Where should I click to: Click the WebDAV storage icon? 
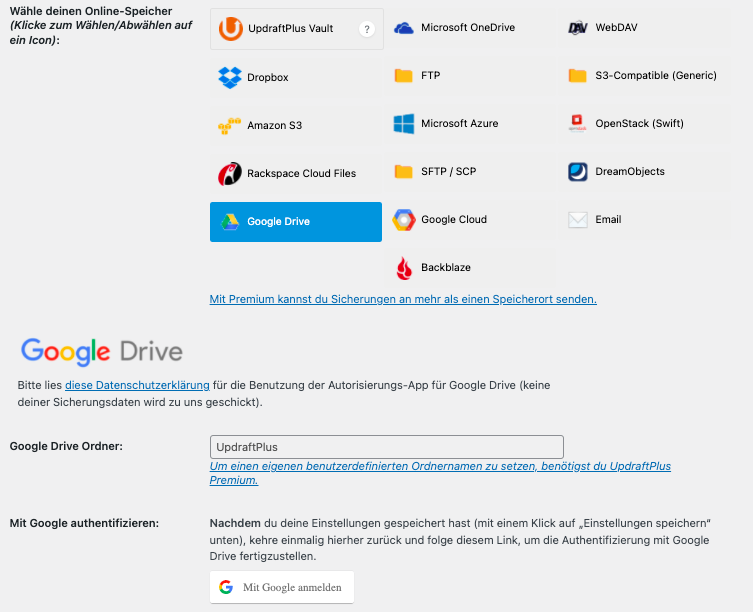coord(578,28)
